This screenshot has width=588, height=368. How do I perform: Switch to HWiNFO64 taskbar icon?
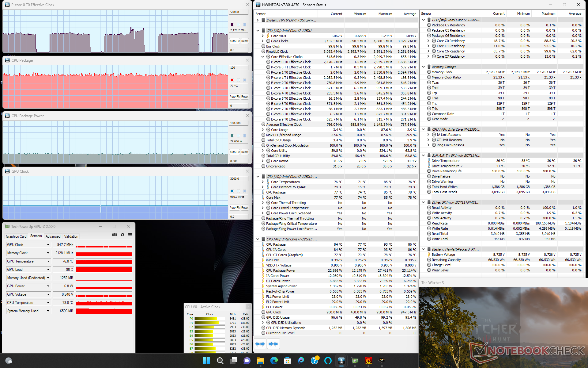(x=341, y=361)
